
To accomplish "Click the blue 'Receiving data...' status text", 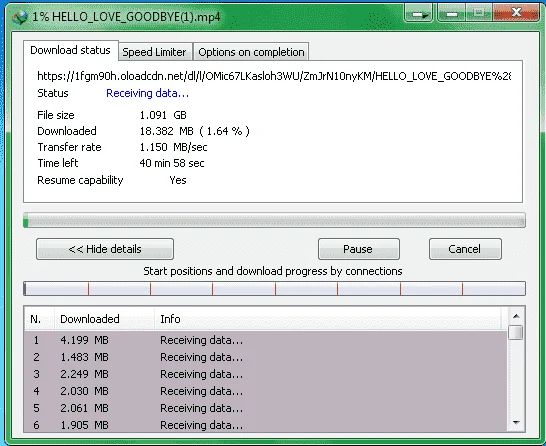I will (x=148, y=93).
